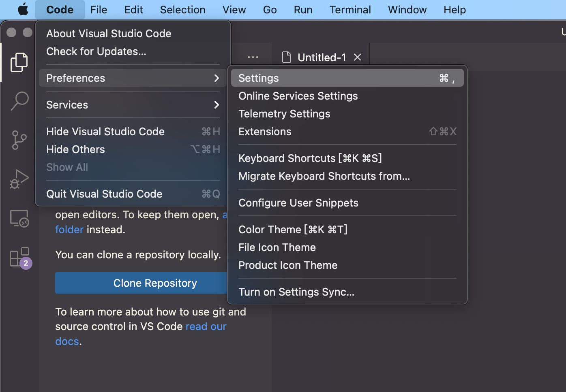Select Turn on Settings Sync…
The height and width of the screenshot is (392, 566).
pyautogui.click(x=347, y=292)
